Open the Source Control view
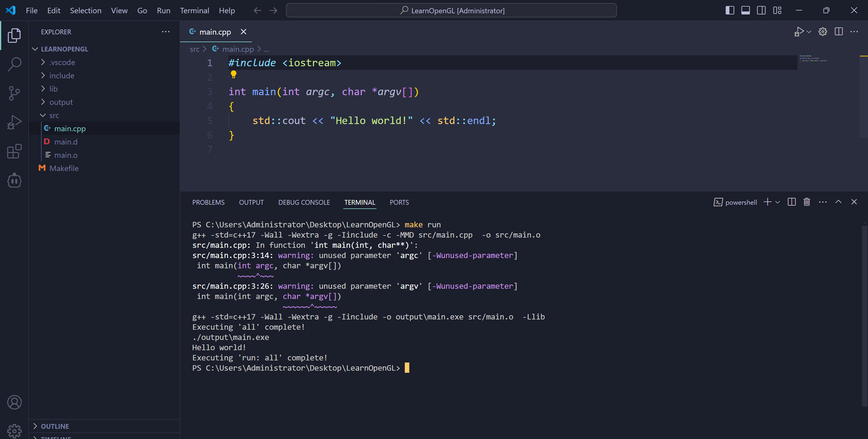 point(14,93)
